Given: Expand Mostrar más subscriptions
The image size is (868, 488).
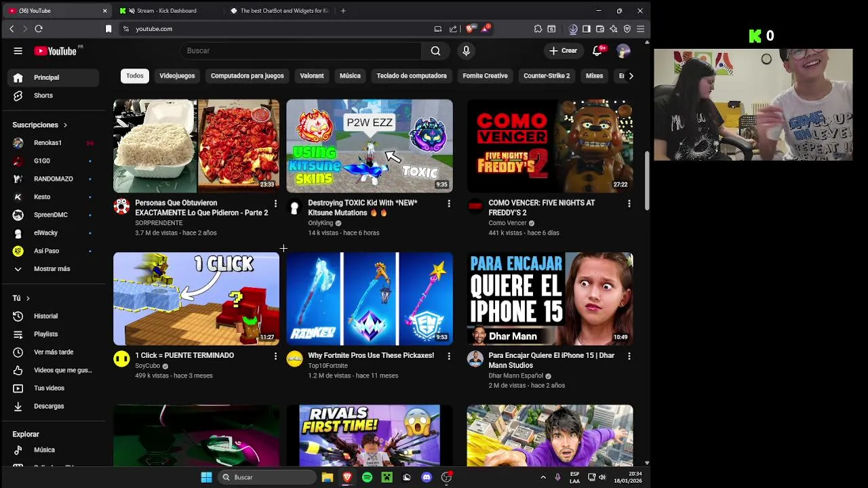Looking at the screenshot, I should (x=54, y=269).
